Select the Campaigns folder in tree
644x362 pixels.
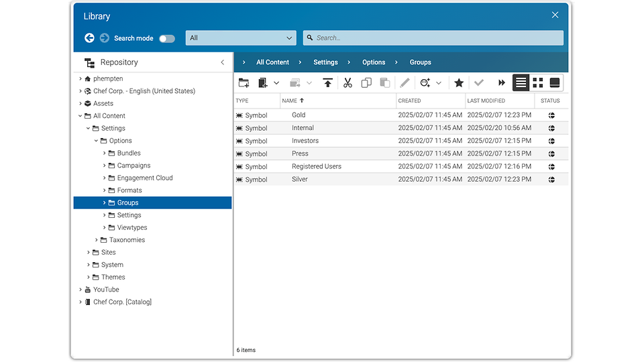[133, 166]
